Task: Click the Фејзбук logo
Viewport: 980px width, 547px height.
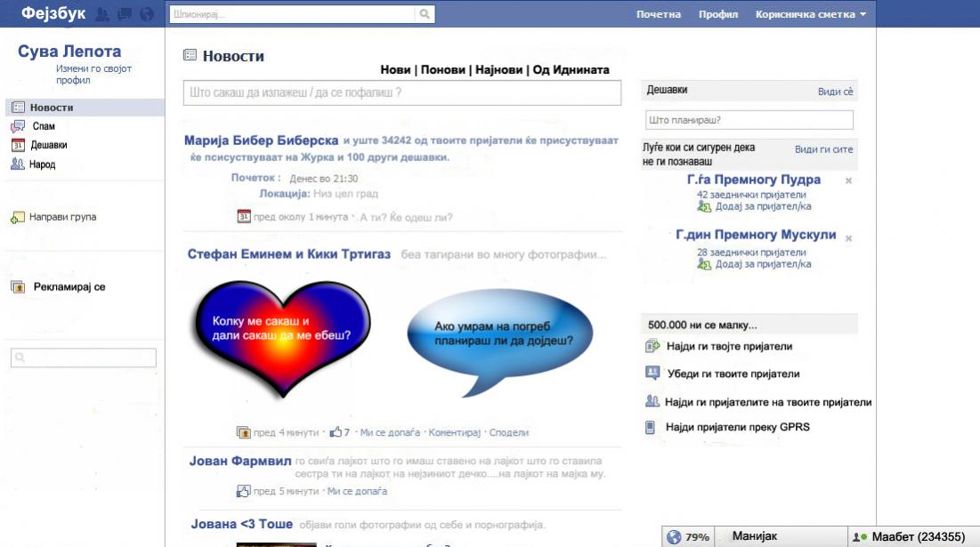Action: (53, 13)
